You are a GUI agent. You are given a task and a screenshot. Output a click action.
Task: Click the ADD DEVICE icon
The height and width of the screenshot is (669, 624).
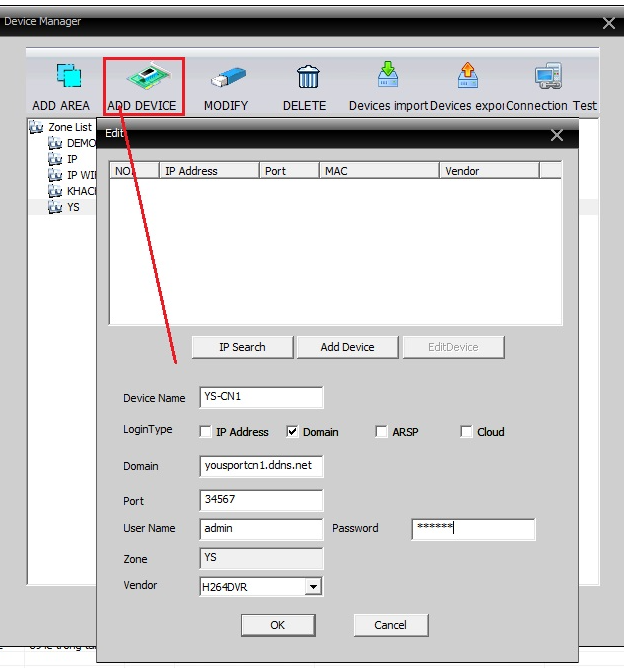tap(144, 78)
